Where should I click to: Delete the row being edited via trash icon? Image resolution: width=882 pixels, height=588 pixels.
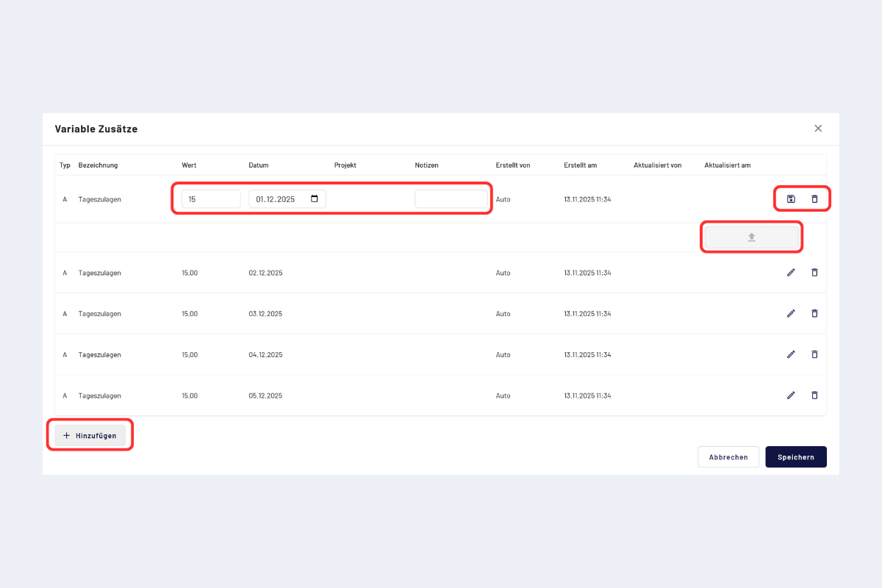pos(814,199)
